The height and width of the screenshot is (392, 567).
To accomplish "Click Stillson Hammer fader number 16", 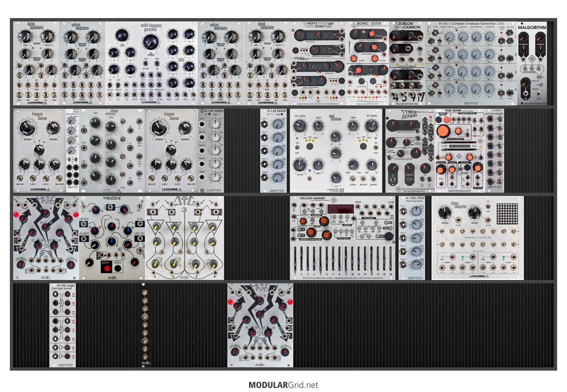I will point(391,259).
